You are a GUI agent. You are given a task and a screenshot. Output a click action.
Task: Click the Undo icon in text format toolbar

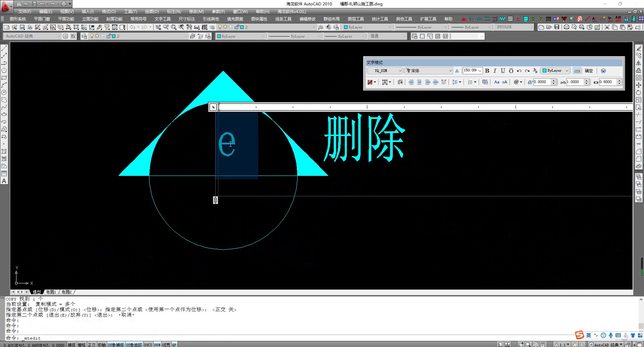(x=519, y=71)
